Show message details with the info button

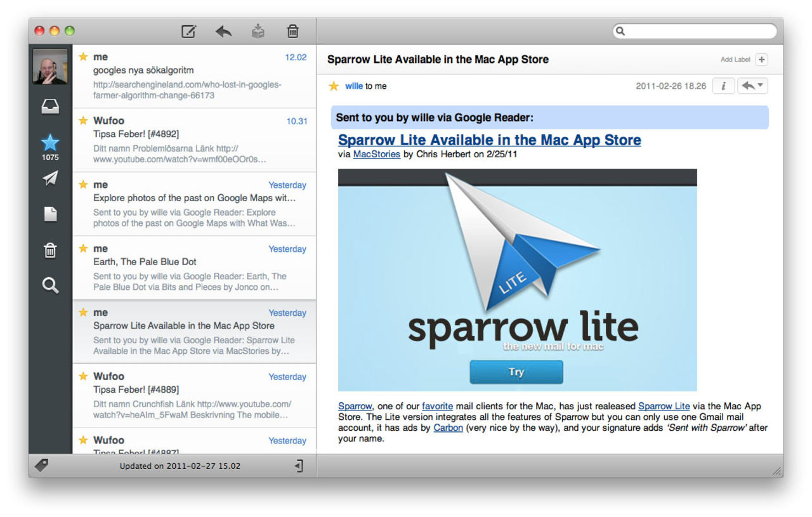click(723, 86)
